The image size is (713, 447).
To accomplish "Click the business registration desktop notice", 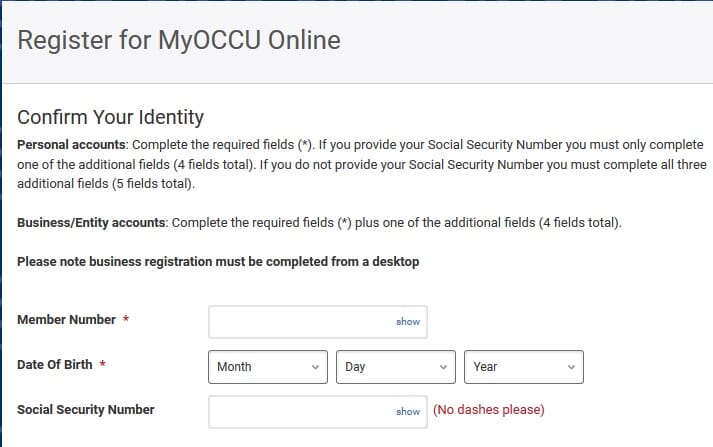I will click(218, 262).
